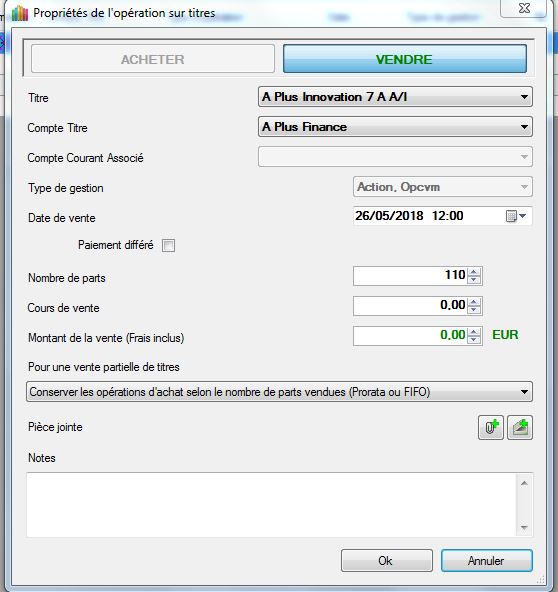
Task: Click the EUR currency label
Action: pyautogui.click(x=505, y=335)
